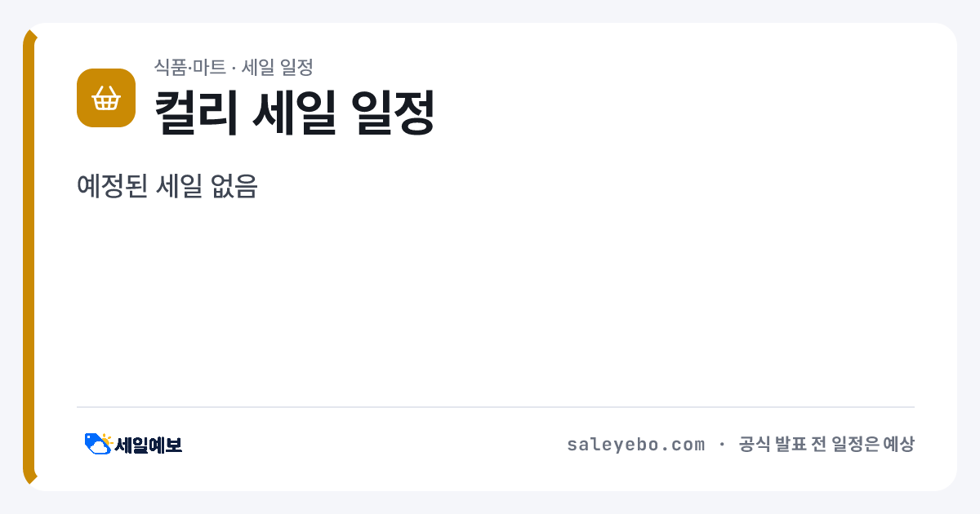Click the 세일예보 cloud tag logo icon
The width and height of the screenshot is (980, 514).
(x=98, y=444)
